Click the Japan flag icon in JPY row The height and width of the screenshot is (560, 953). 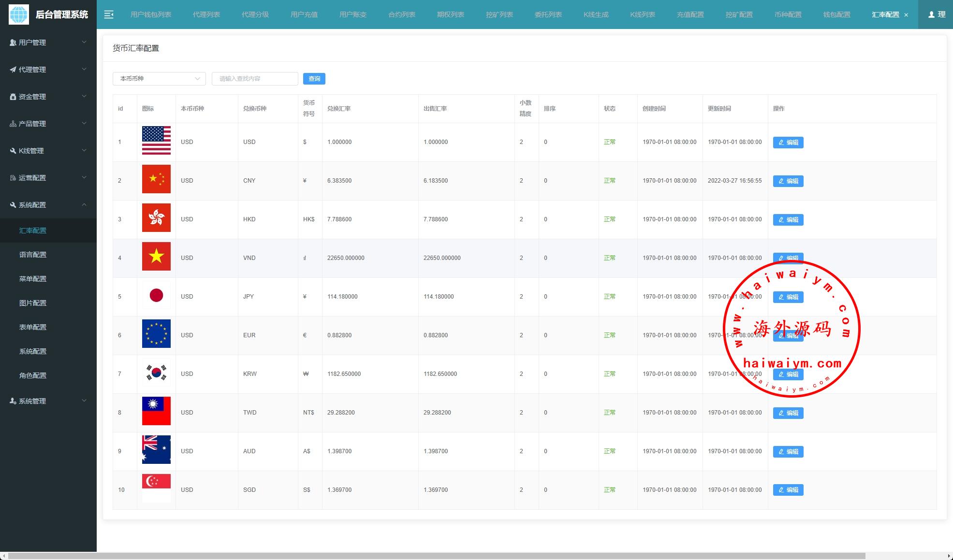point(156,295)
